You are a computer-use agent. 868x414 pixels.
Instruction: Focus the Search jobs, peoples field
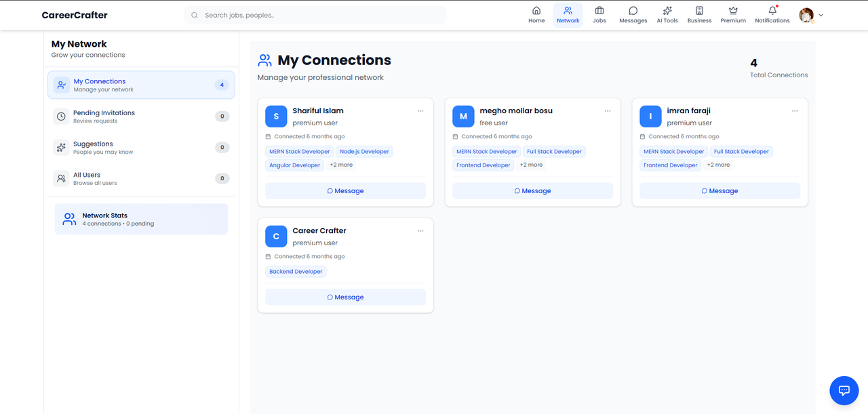coord(315,15)
